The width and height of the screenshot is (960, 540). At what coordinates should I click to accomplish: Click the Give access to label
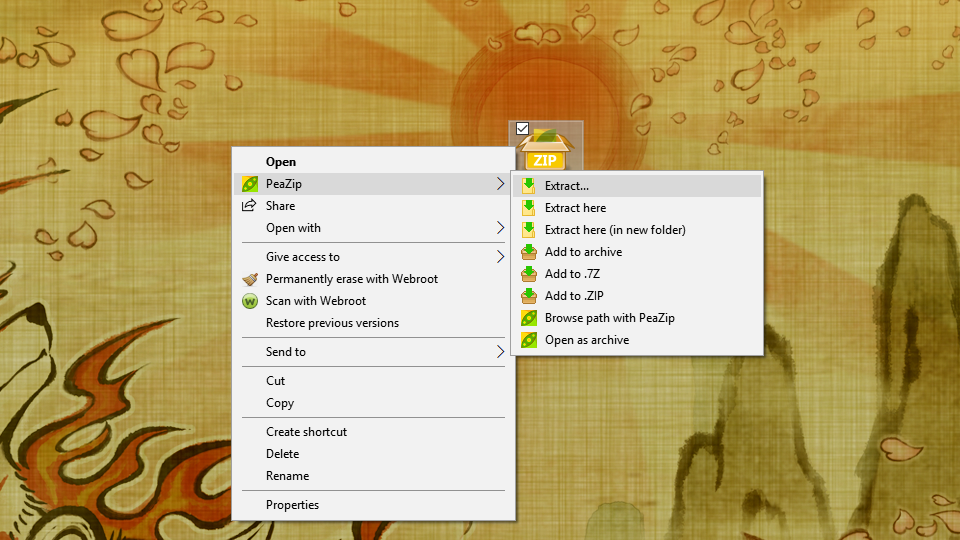click(302, 257)
